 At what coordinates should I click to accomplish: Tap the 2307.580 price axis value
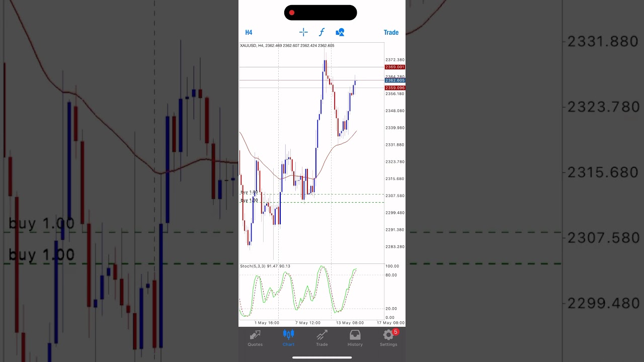(x=395, y=196)
